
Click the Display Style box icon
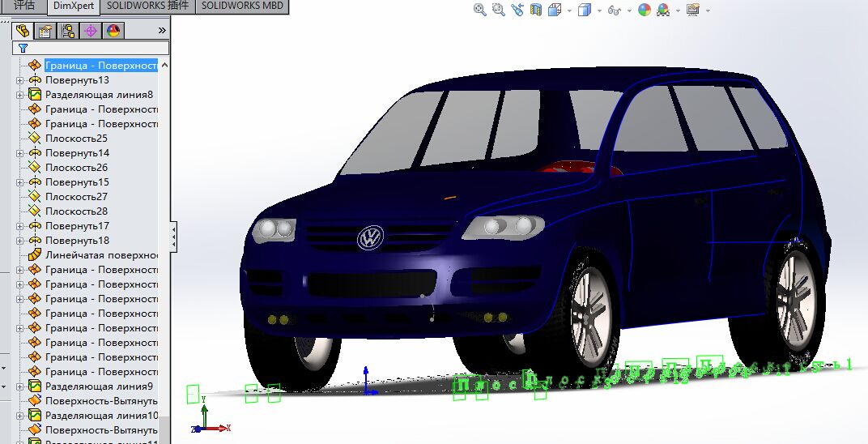click(585, 10)
